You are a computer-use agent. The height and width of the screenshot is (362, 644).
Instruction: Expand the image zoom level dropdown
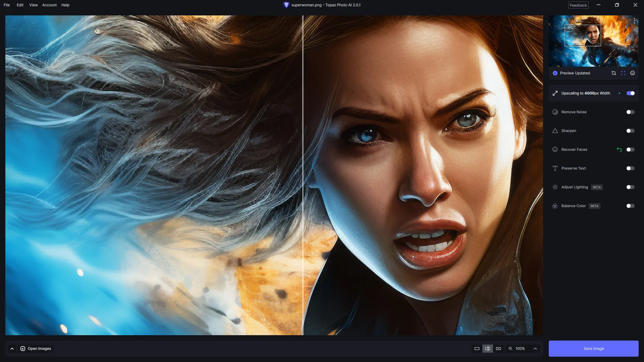pos(536,349)
